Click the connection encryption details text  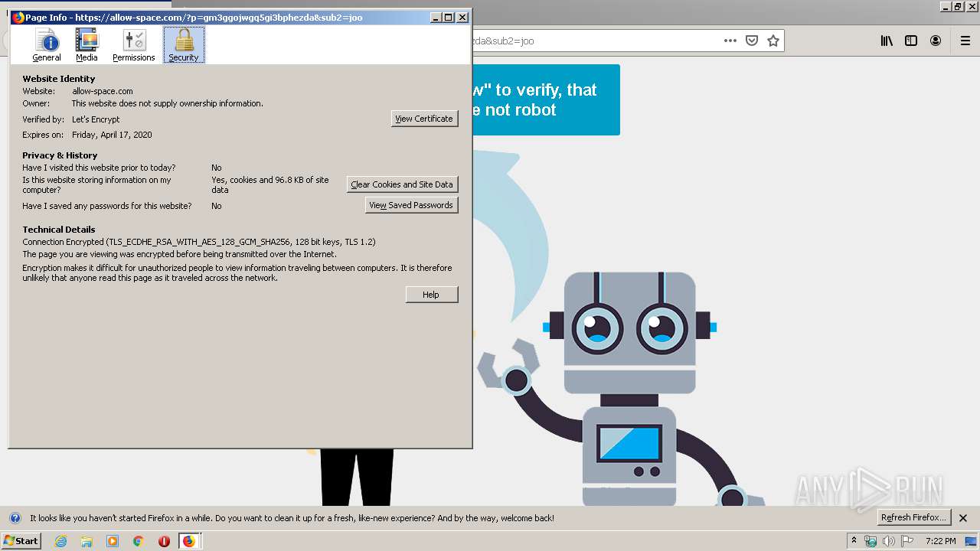pos(199,242)
